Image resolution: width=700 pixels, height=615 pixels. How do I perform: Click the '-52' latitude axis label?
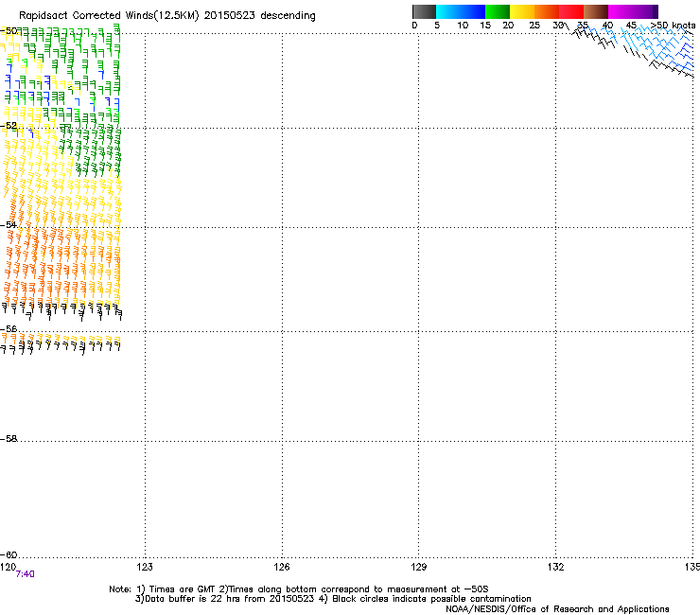coord(9,126)
